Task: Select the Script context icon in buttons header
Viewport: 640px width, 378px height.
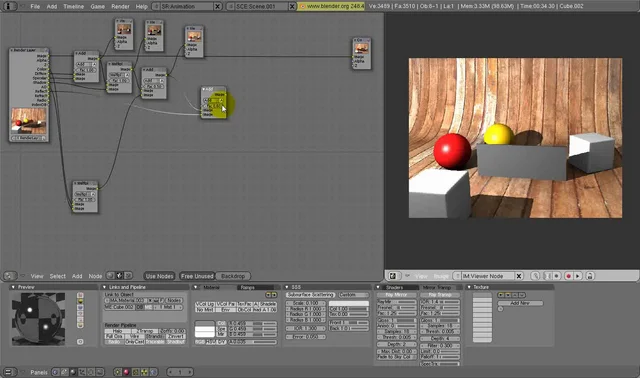Action: pos(64,372)
